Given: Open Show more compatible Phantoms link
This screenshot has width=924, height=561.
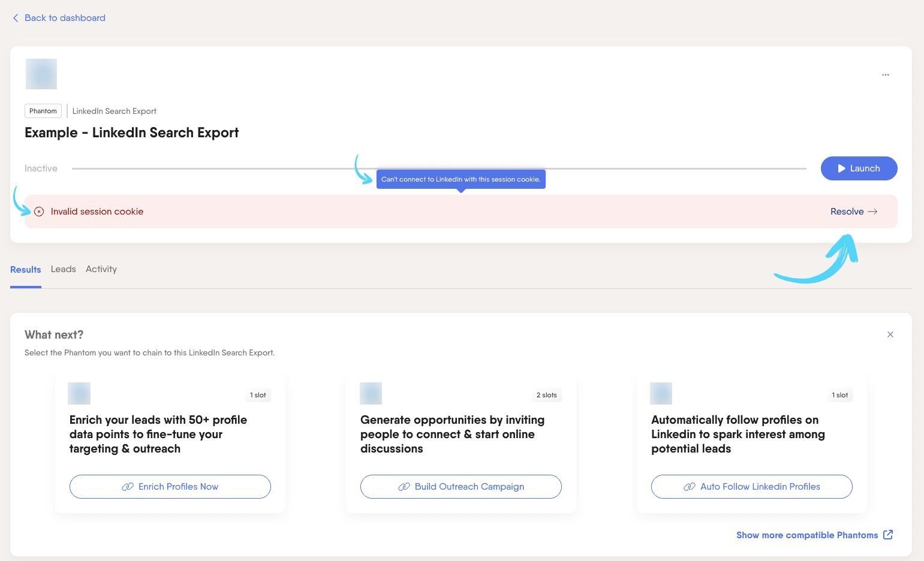Looking at the screenshot, I should point(807,535).
